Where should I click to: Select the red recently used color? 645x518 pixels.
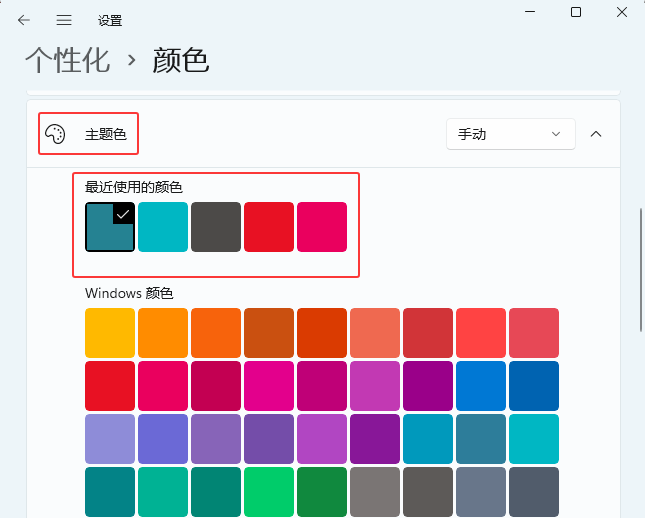[269, 227]
